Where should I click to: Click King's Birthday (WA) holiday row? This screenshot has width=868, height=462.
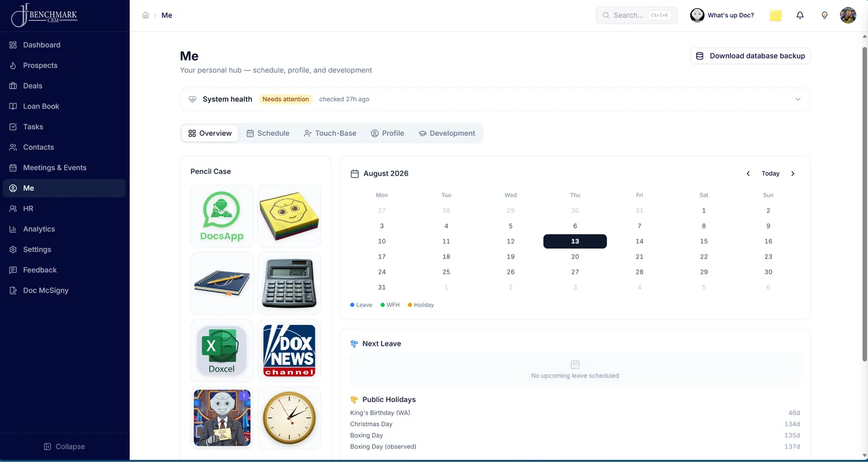point(575,413)
